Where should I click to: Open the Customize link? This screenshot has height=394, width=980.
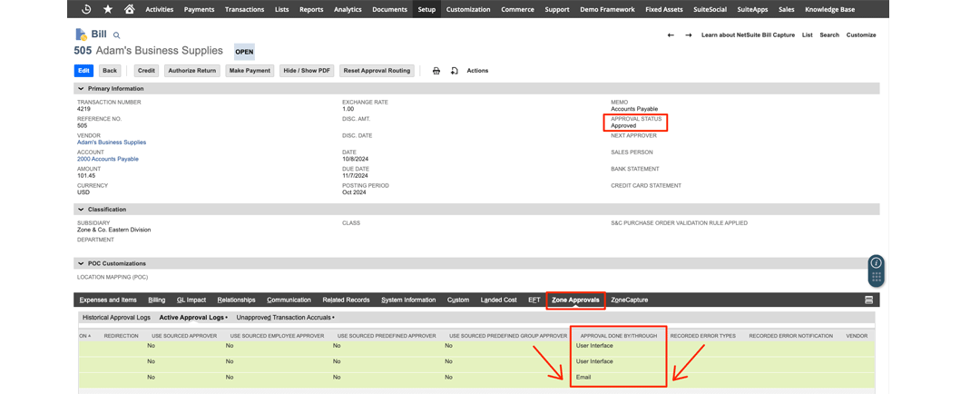tap(861, 35)
